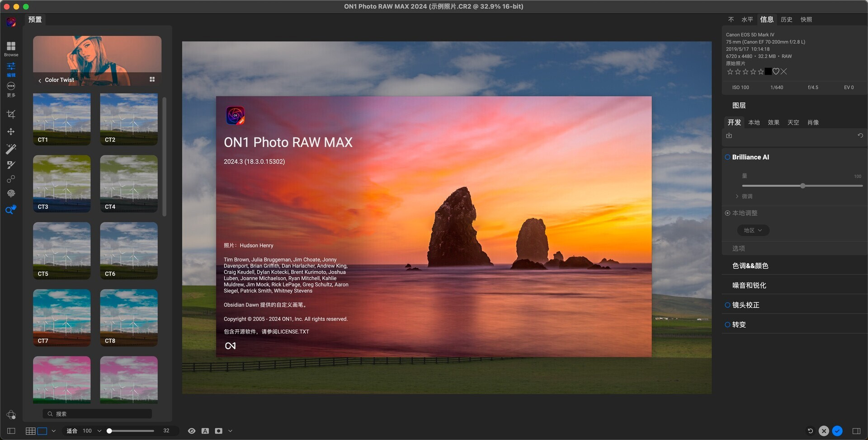
Task: Toggle the right panel visibility icon
Action: tap(856, 431)
